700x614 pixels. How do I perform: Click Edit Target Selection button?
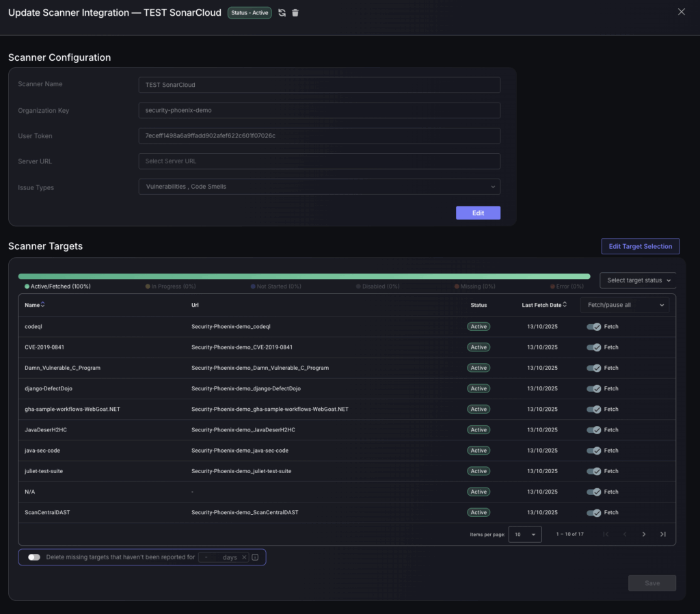pyautogui.click(x=640, y=246)
